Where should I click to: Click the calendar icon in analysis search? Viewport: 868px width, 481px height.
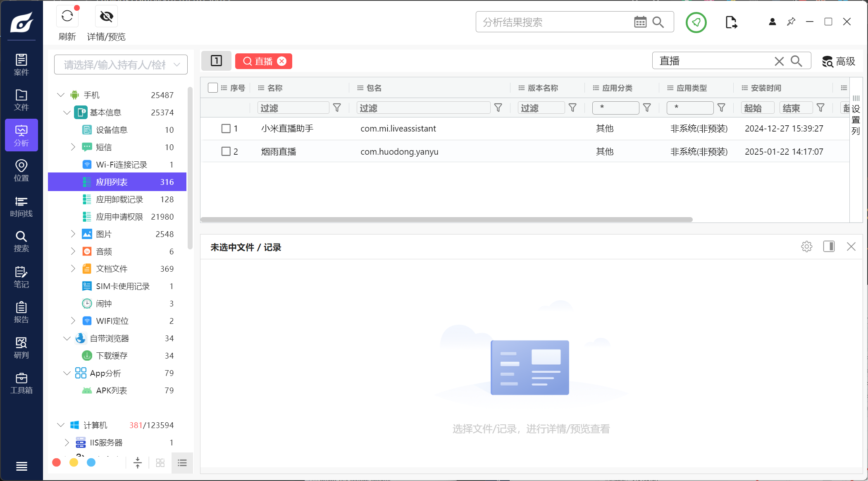pos(640,22)
